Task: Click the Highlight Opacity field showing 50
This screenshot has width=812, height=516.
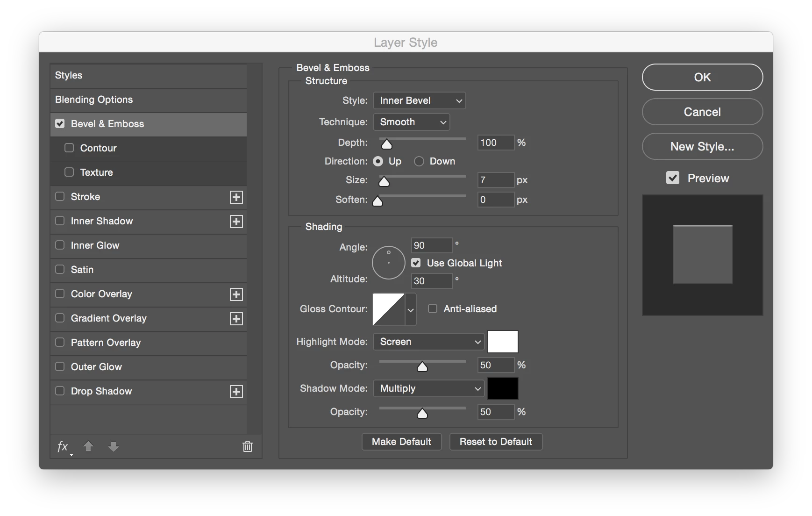Action: [496, 365]
